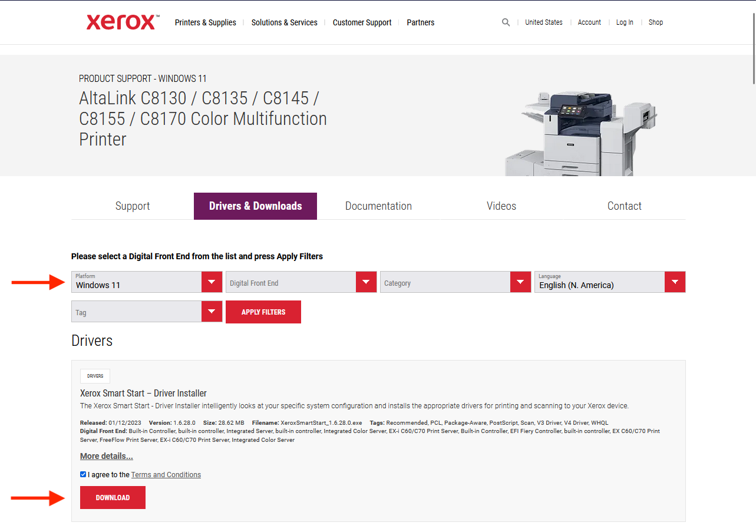The image size is (756, 532).
Task: Open the Digital Front End dropdown
Action: (x=301, y=282)
